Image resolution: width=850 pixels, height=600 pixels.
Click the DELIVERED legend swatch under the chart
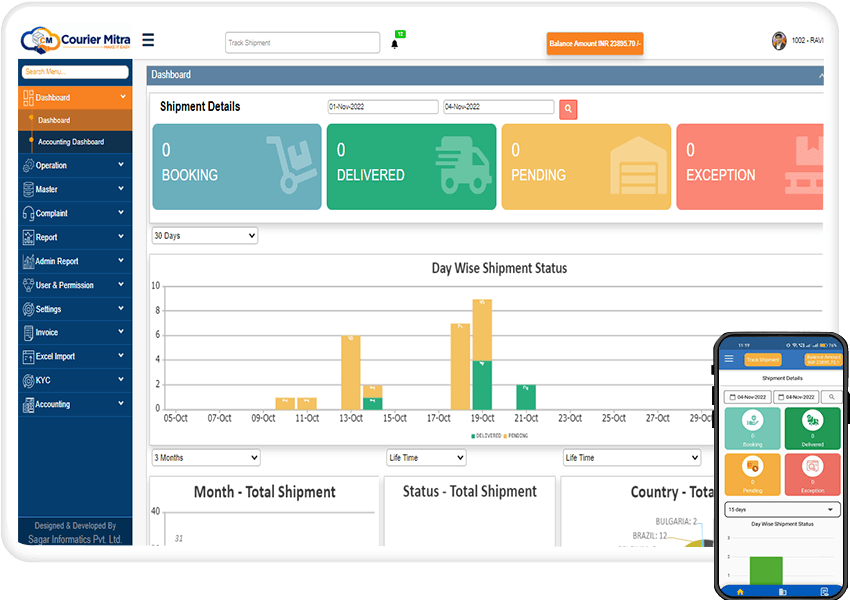click(472, 435)
